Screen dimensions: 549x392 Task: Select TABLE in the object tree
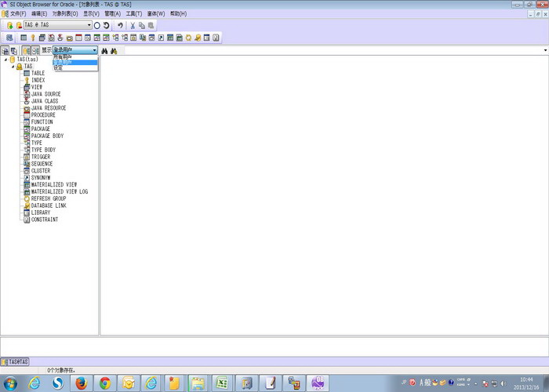pyautogui.click(x=38, y=73)
